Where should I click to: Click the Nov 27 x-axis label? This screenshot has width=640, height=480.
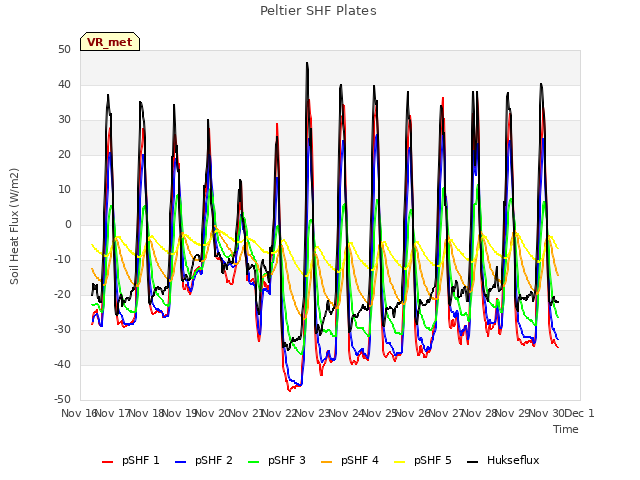(x=447, y=413)
